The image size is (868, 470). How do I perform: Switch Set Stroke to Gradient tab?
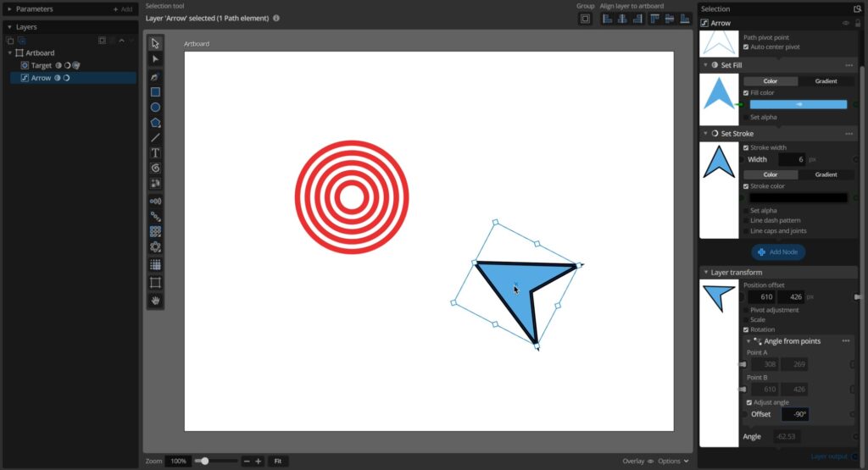click(x=825, y=174)
